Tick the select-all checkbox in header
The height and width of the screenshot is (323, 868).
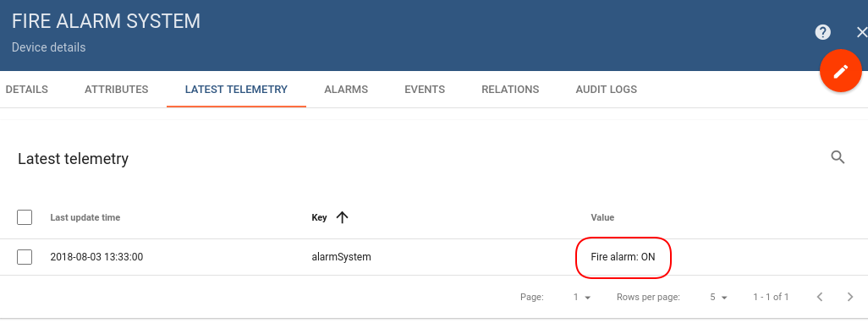coord(25,217)
